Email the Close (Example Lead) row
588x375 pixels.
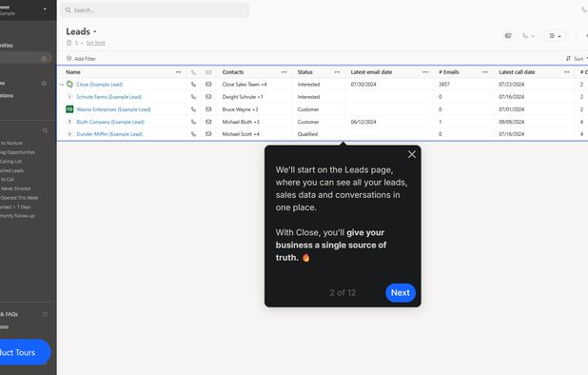click(208, 85)
